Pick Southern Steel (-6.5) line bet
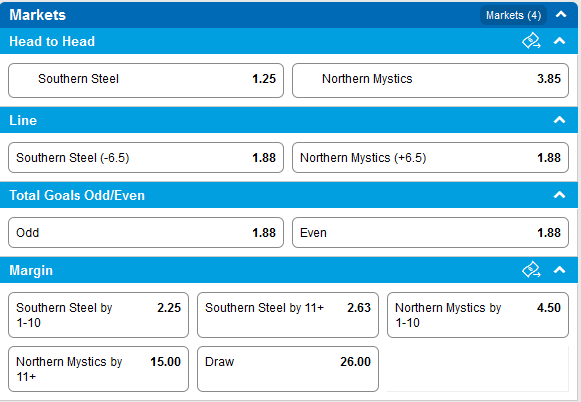Screen dimensions: 581x402 (x=146, y=157)
